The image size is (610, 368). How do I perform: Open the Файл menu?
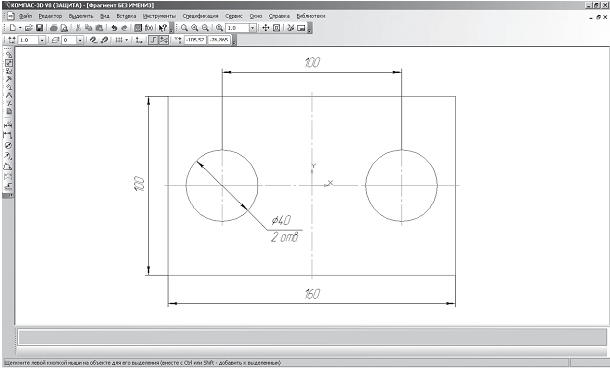(26, 16)
